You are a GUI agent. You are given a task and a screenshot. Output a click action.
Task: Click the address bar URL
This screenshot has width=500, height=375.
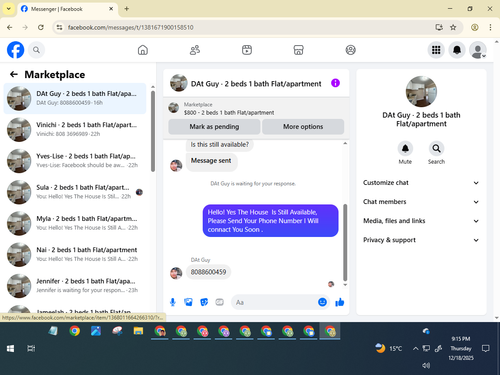(x=130, y=27)
